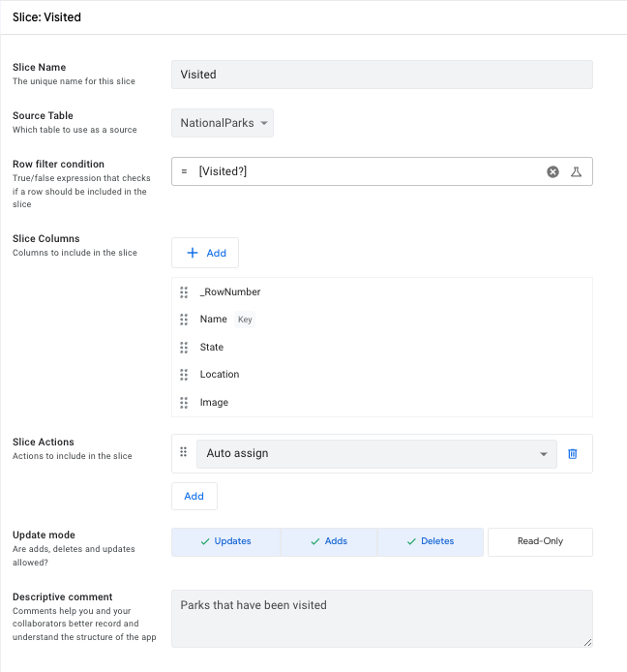627x672 pixels.
Task: Open the NationalParks source table dropdown
Action: point(223,123)
